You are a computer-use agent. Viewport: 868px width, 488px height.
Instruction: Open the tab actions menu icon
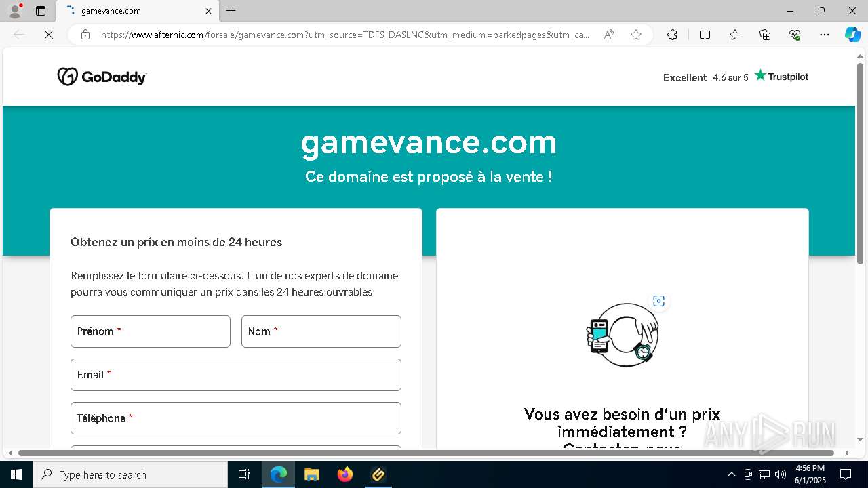(x=41, y=11)
